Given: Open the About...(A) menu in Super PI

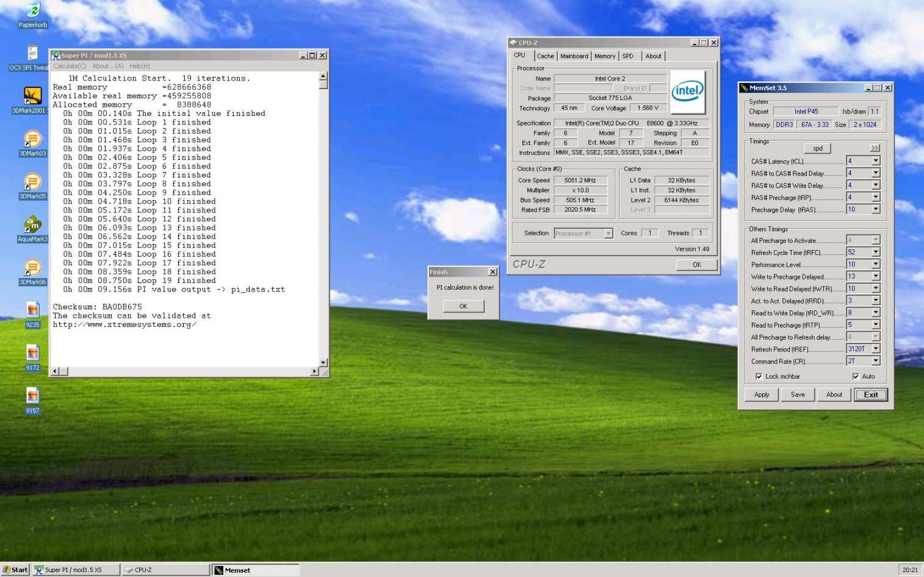Looking at the screenshot, I should click(108, 66).
